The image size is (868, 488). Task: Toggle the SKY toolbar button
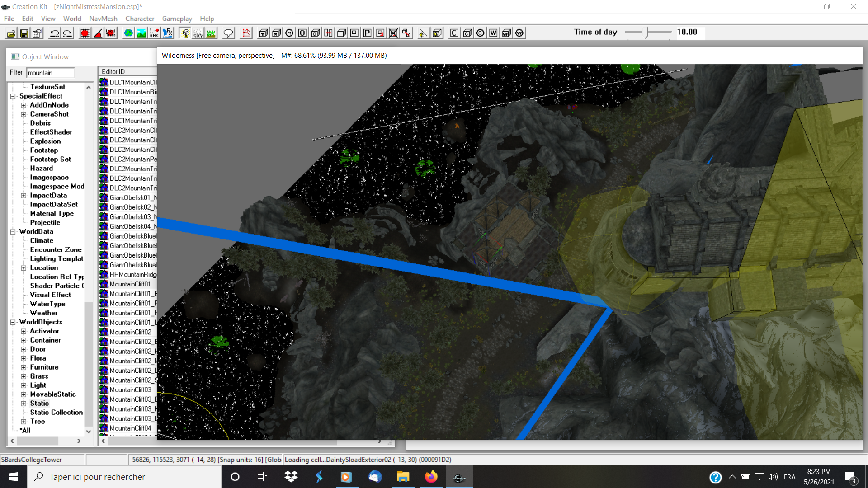pyautogui.click(x=198, y=33)
